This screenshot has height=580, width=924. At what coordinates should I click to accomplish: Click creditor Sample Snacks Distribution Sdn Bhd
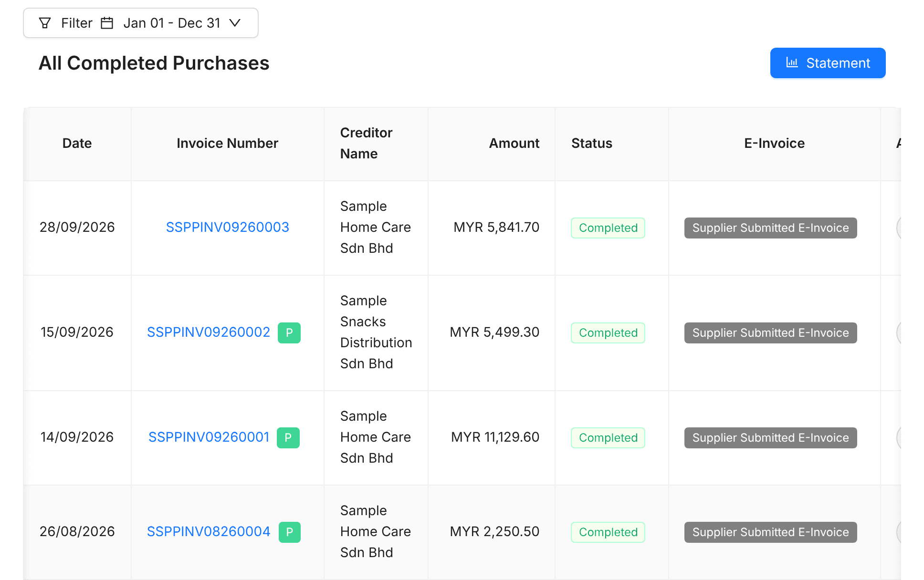(x=376, y=332)
